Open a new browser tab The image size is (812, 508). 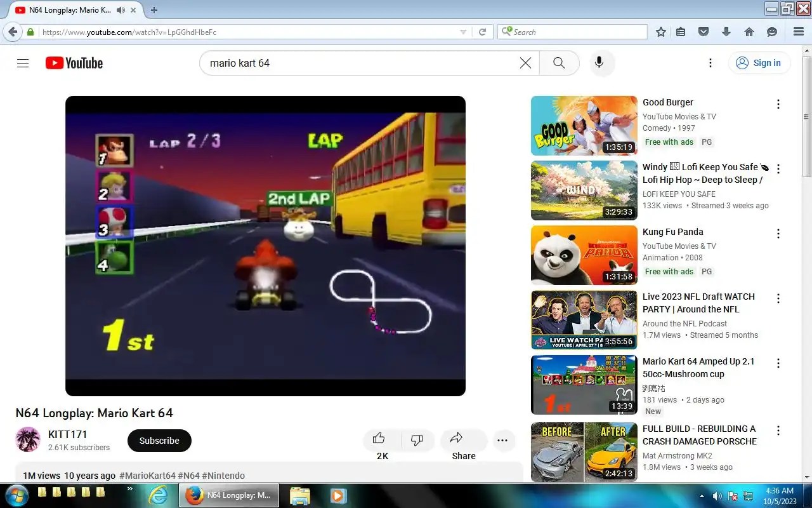(154, 10)
